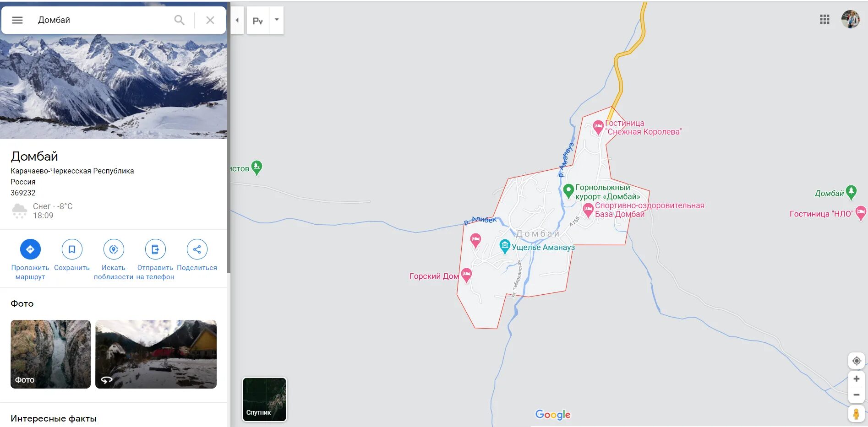Click the search magnifier icon
This screenshot has height=427, width=868.
pos(179,20)
